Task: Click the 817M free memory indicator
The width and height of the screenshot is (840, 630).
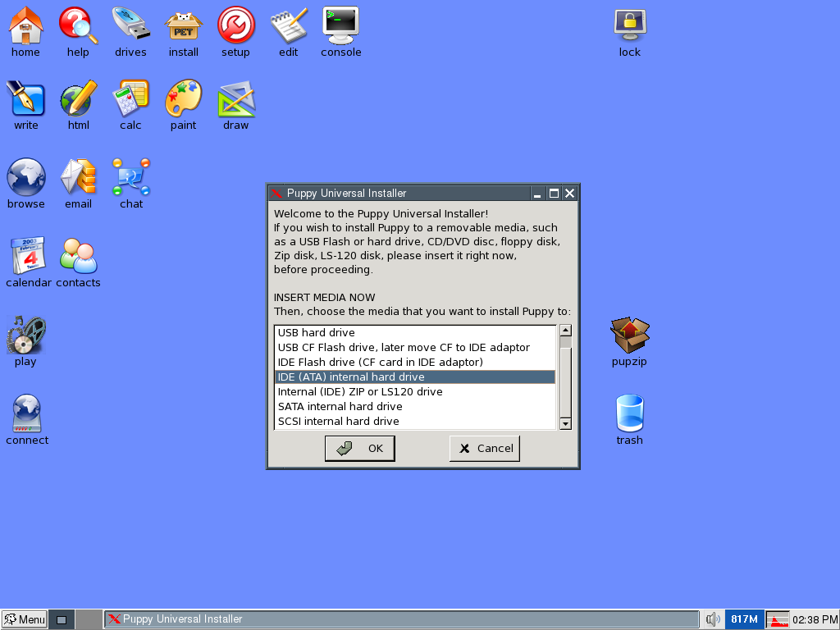Action: [744, 619]
